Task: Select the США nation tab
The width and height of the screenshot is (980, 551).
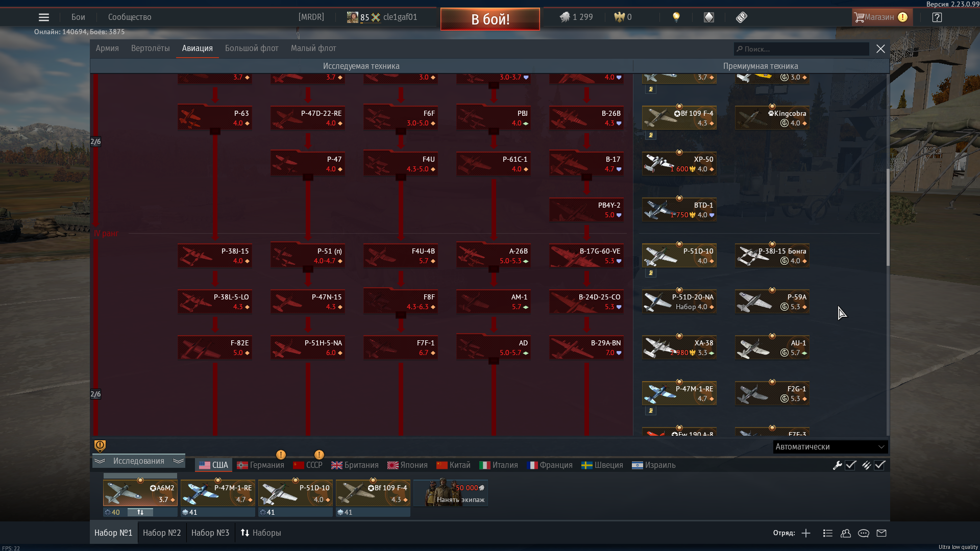Action: click(214, 465)
